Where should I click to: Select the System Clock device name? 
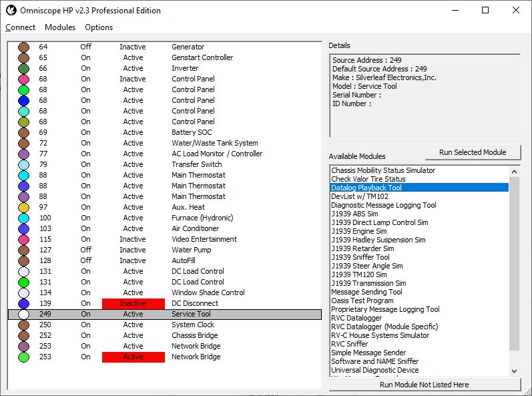193,325
